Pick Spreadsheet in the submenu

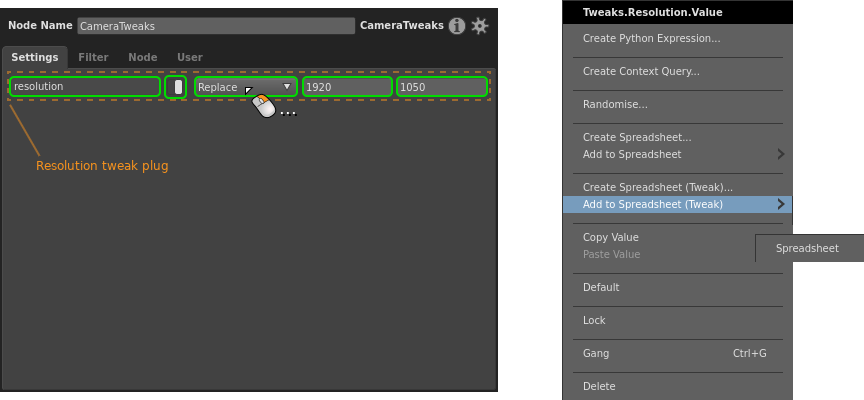(807, 248)
